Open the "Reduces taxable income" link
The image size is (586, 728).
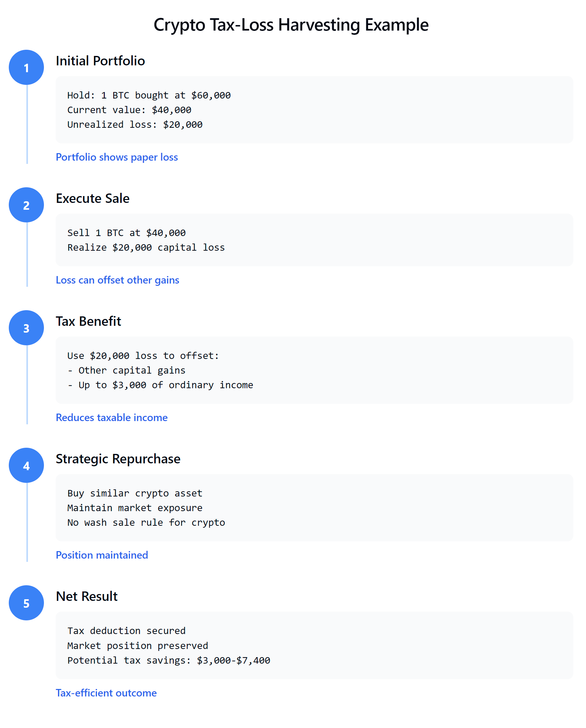coord(112,417)
